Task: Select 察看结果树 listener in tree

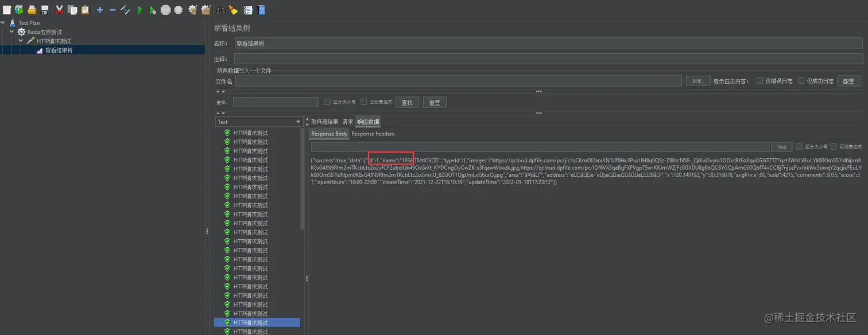Action: click(x=59, y=50)
